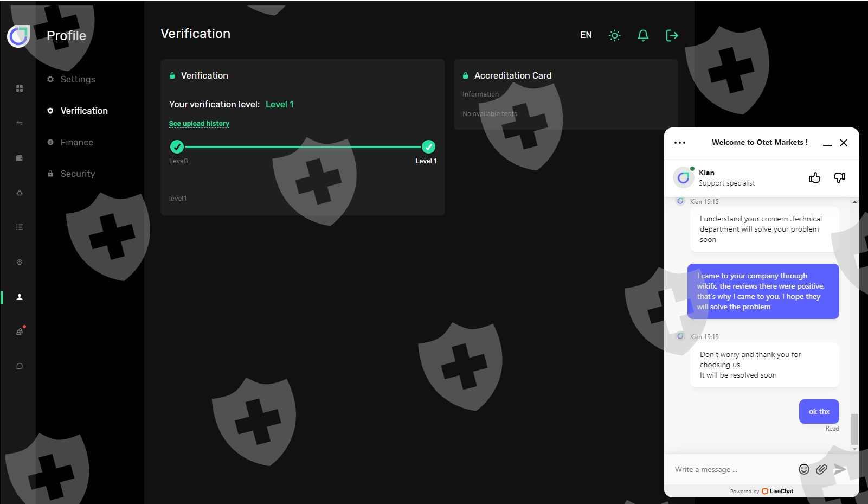
Task: Go to the Security section
Action: [x=78, y=174]
